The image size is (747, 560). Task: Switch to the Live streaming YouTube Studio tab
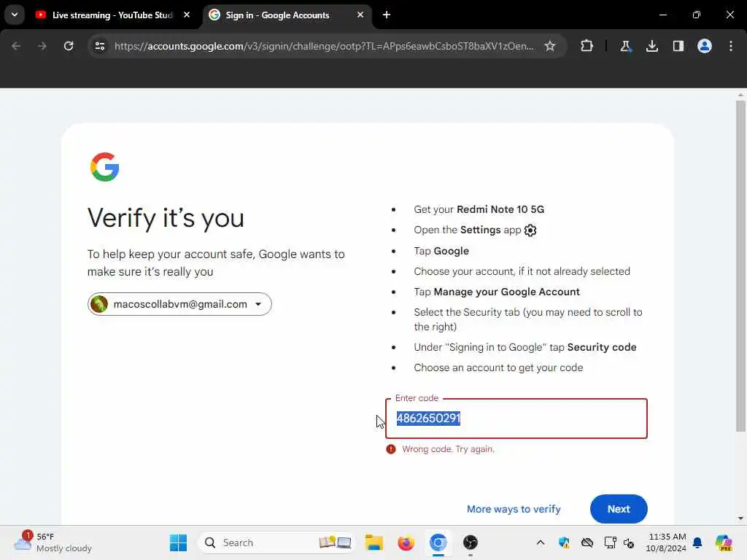click(x=113, y=15)
